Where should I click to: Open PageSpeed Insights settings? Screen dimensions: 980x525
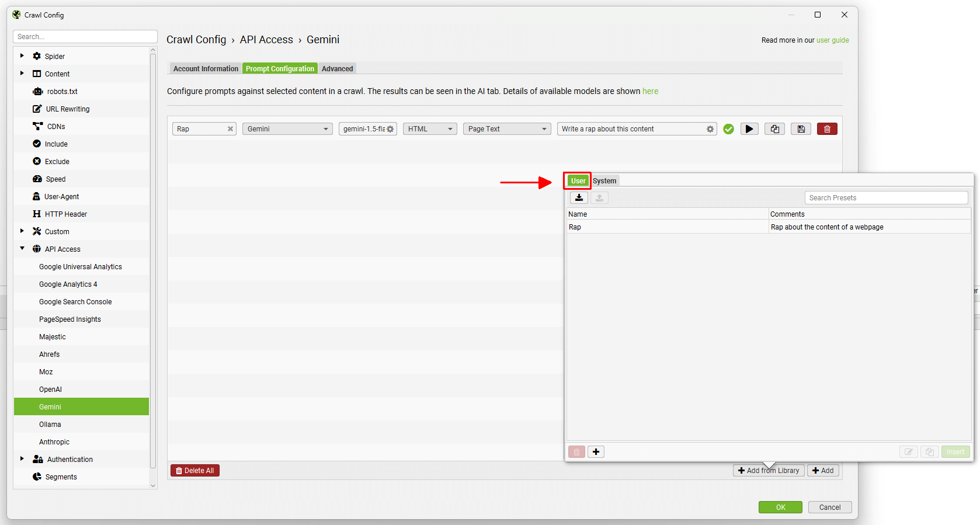click(70, 319)
